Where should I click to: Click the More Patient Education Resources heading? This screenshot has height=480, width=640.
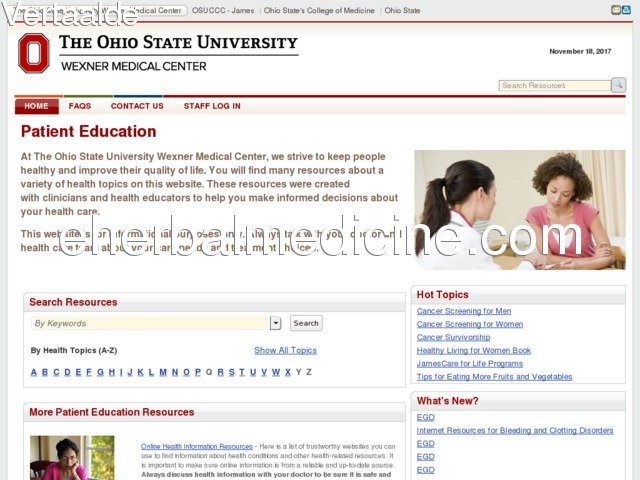tap(111, 412)
